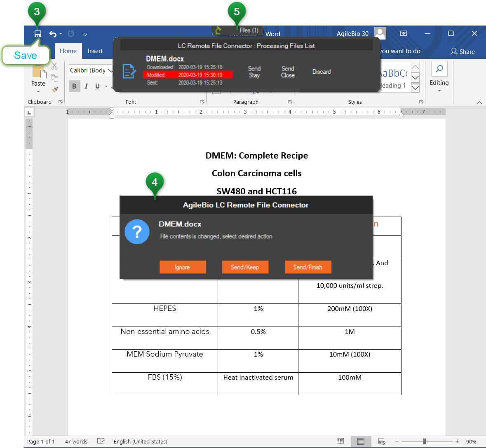The width and height of the screenshot is (486, 448).
Task: Click the zoom out minus button
Action: click(397, 441)
